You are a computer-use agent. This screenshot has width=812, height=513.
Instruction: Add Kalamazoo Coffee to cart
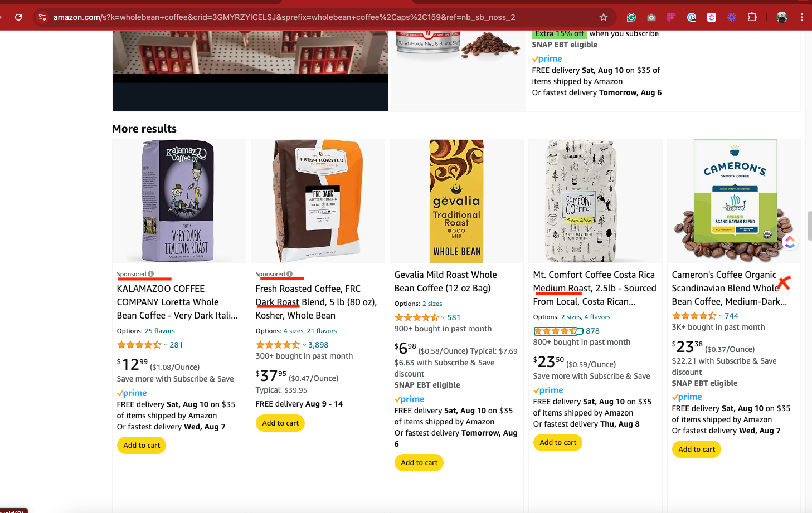pos(142,445)
